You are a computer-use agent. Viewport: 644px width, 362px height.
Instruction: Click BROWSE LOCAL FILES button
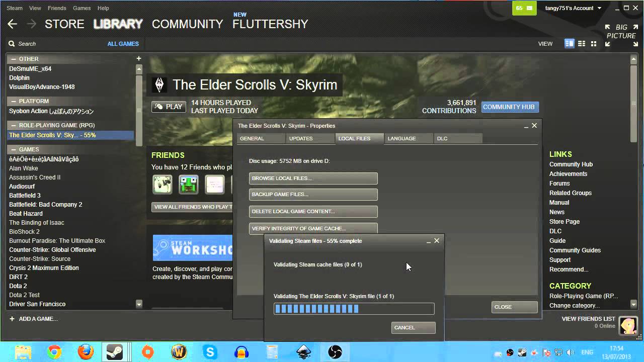click(x=313, y=178)
